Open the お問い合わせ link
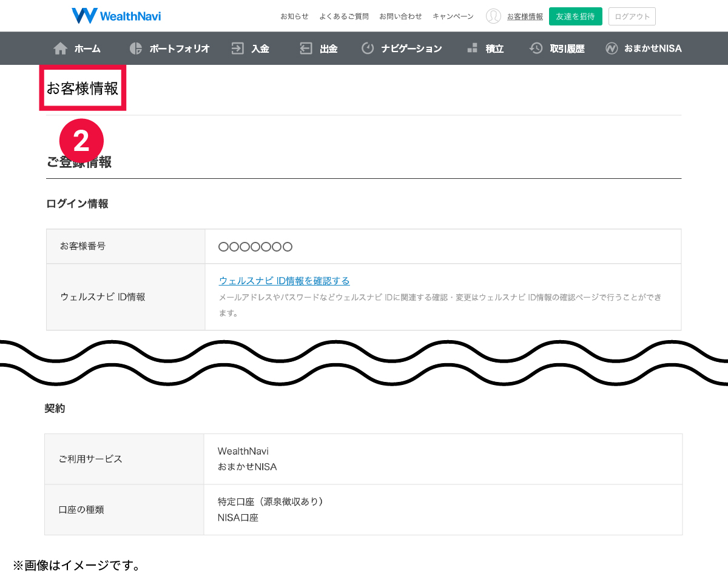 click(400, 16)
